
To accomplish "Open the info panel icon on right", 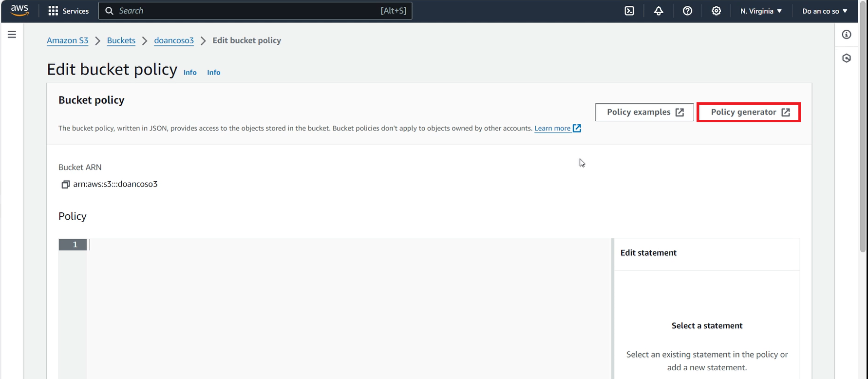I will [x=847, y=35].
